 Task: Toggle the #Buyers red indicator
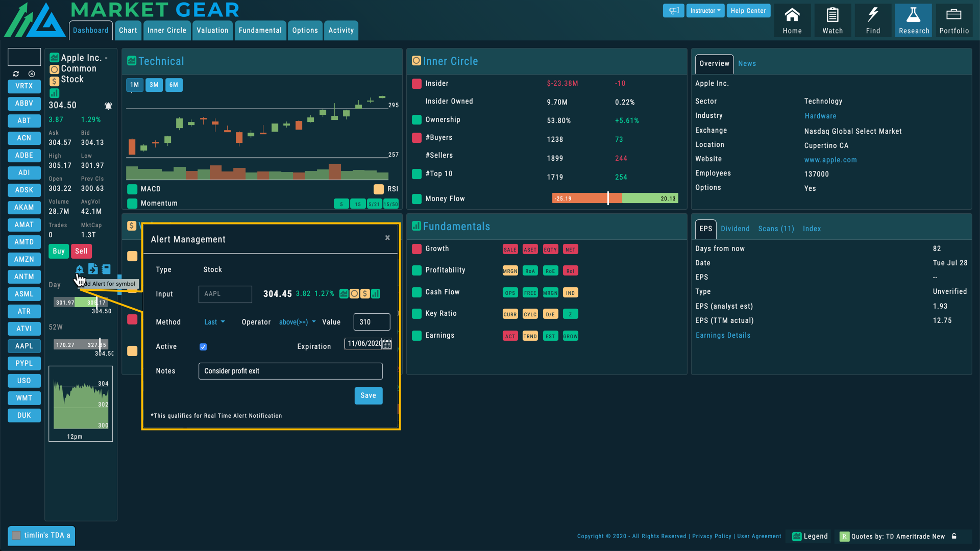point(416,138)
